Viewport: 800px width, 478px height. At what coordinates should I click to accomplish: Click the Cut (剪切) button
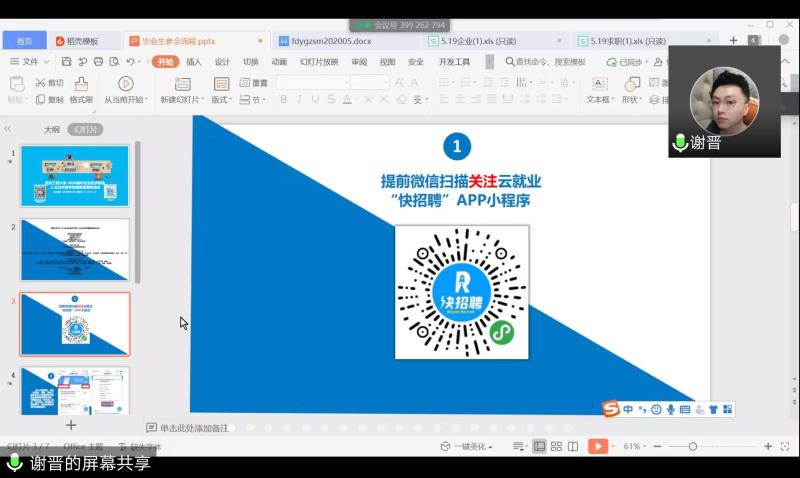tap(49, 83)
